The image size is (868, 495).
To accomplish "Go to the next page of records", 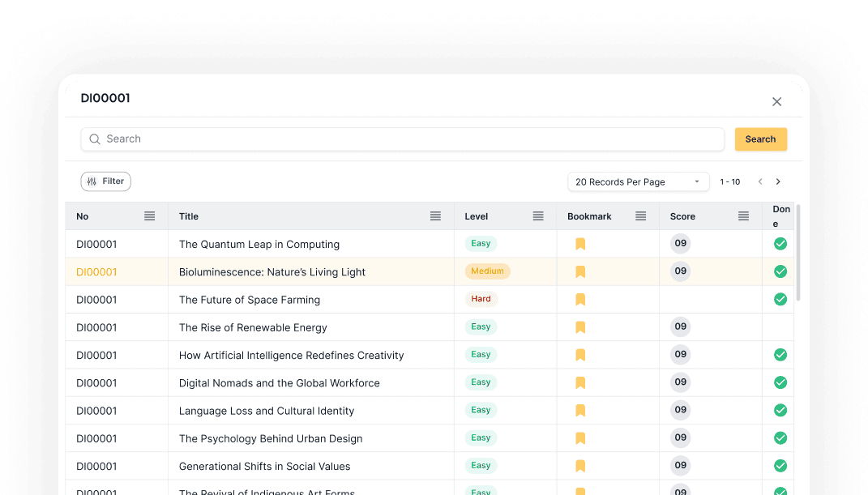I will (x=778, y=182).
